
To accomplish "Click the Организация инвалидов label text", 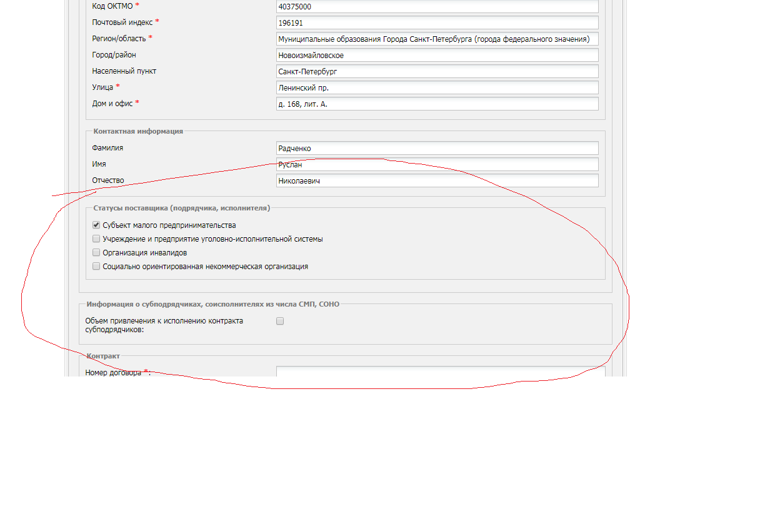I will pyautogui.click(x=145, y=253).
